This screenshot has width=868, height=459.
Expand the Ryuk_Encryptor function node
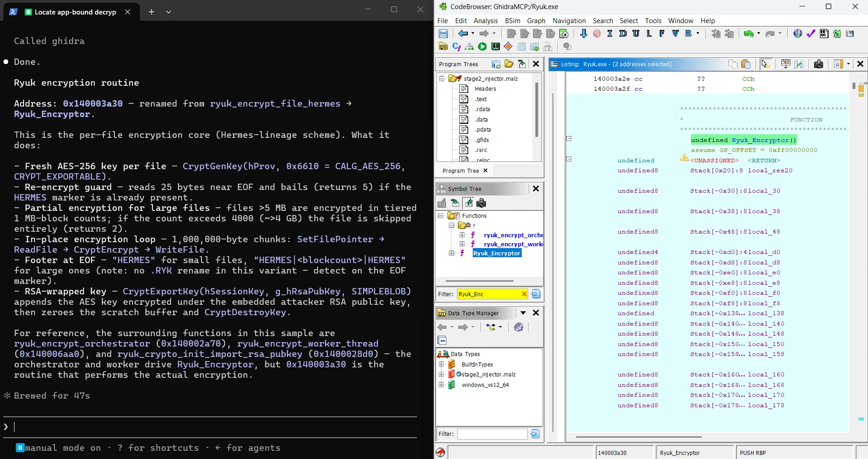point(451,253)
